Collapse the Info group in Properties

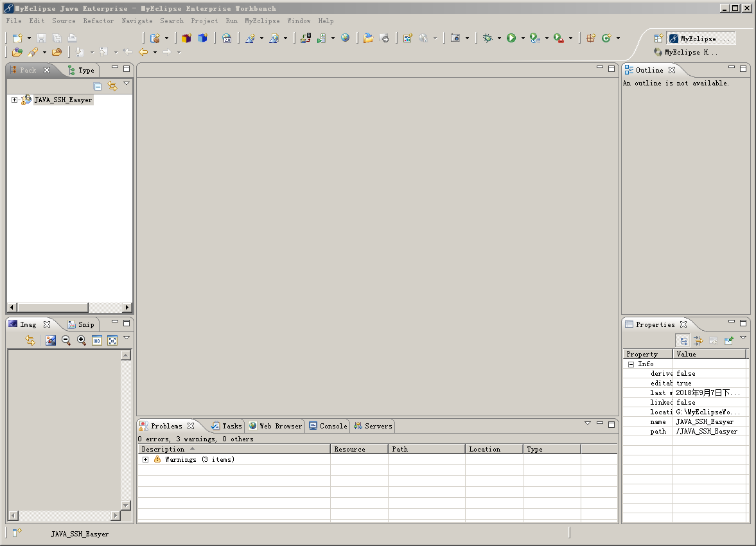(x=631, y=364)
